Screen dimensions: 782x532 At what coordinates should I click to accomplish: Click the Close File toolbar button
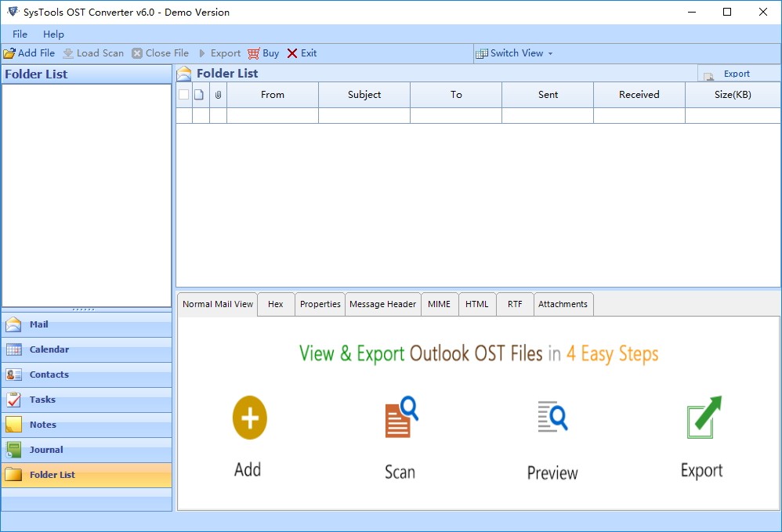coord(161,53)
